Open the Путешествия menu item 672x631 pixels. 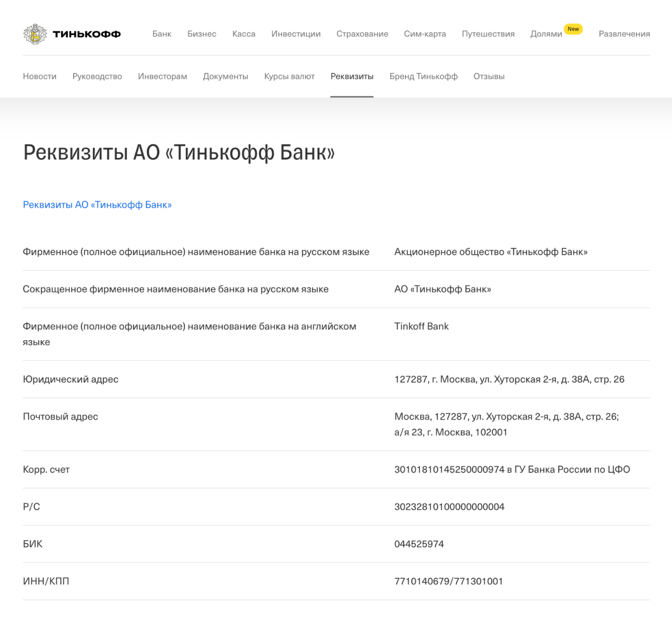click(x=488, y=34)
